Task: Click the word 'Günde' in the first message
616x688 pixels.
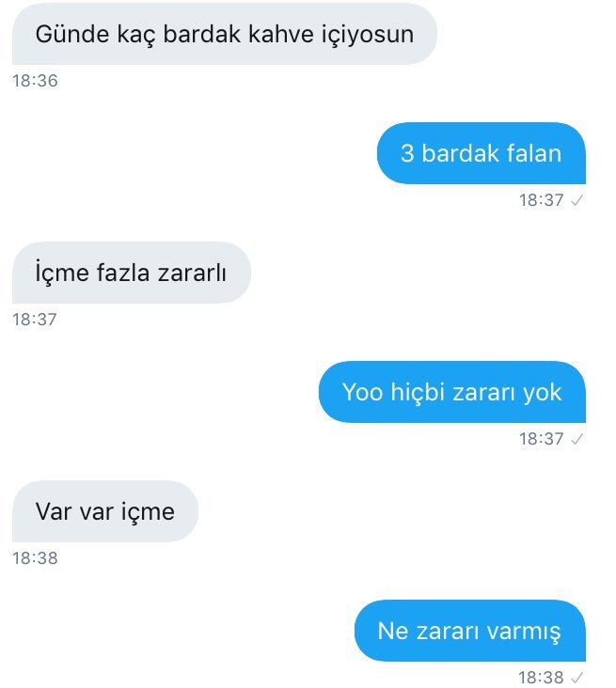Action: coord(72,34)
